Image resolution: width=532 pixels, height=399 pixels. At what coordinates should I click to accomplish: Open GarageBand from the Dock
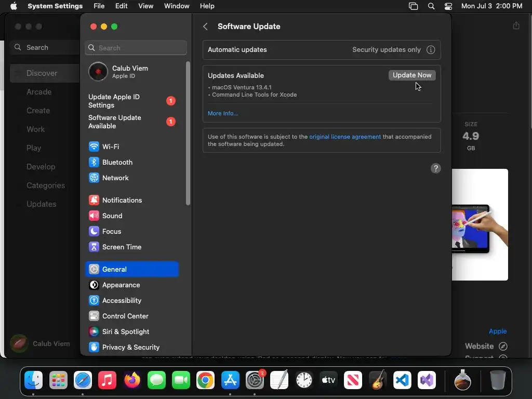(378, 380)
